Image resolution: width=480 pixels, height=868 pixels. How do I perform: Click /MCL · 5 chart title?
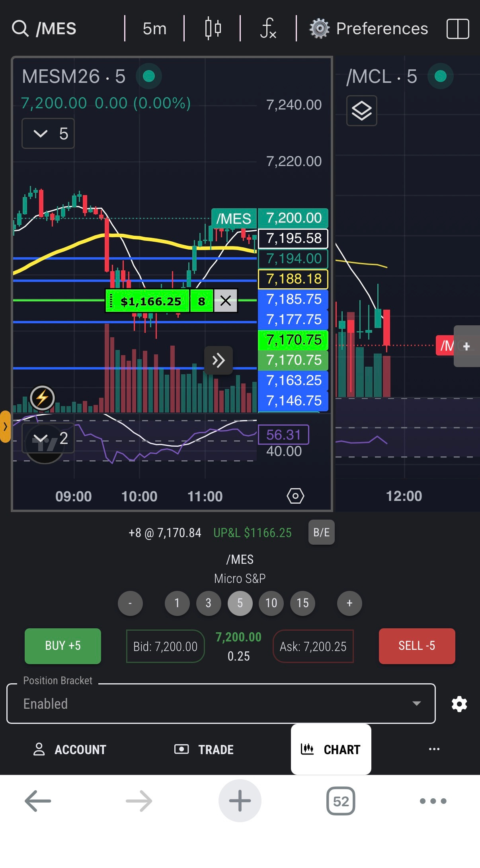click(382, 76)
